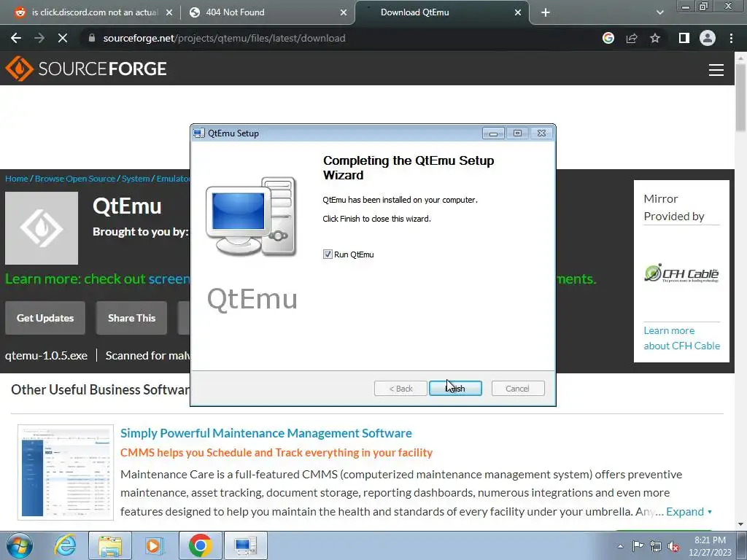Click Learn more about CFH Cable
This screenshot has height=560, width=747.
click(x=681, y=338)
